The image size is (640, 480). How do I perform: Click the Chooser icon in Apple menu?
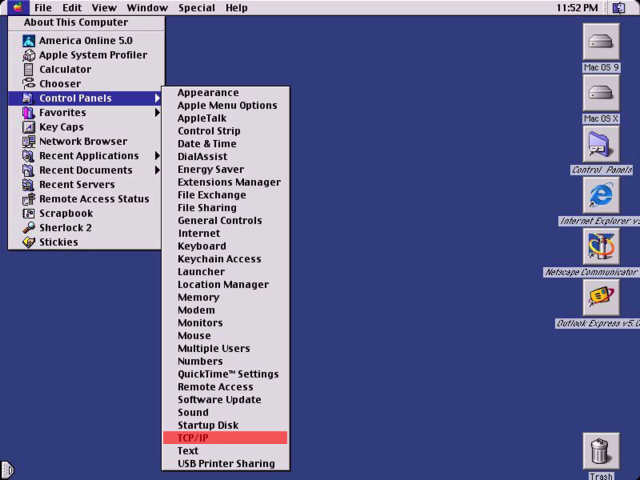29,84
